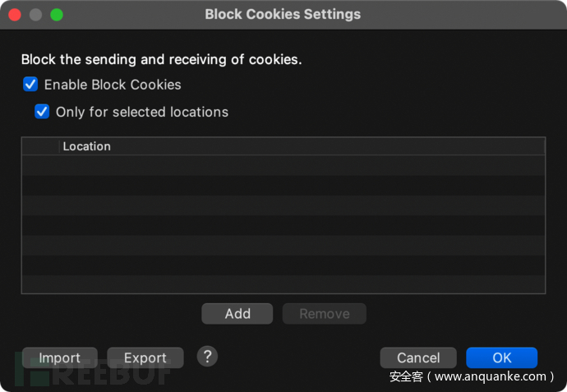Open help with question mark icon
Screen dimensions: 567x392
coord(208,356)
